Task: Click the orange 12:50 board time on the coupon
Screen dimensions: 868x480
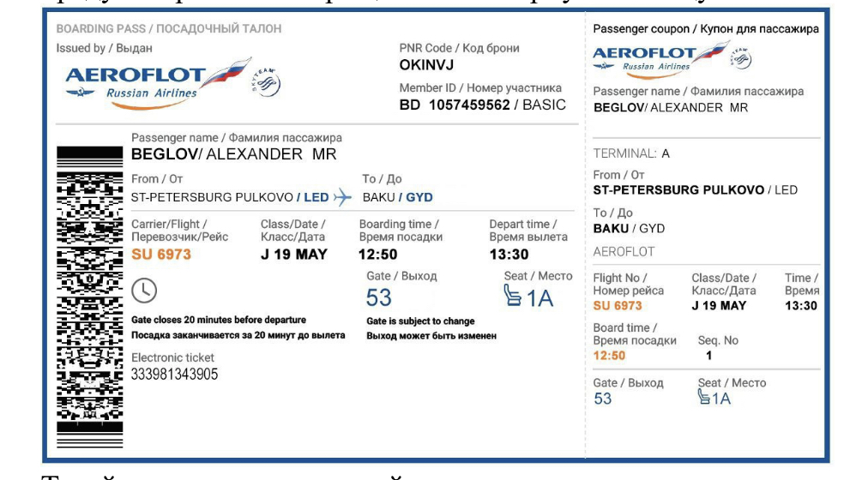Action: pyautogui.click(x=609, y=356)
